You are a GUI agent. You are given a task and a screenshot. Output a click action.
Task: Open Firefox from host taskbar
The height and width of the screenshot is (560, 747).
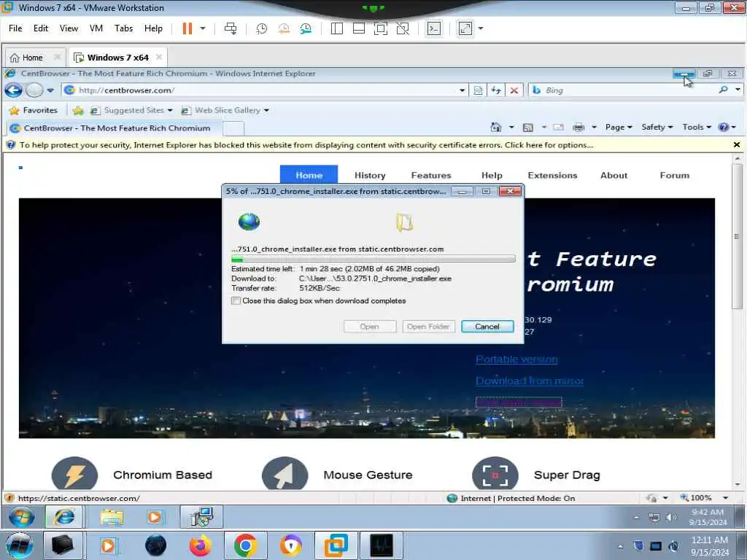[200, 545]
